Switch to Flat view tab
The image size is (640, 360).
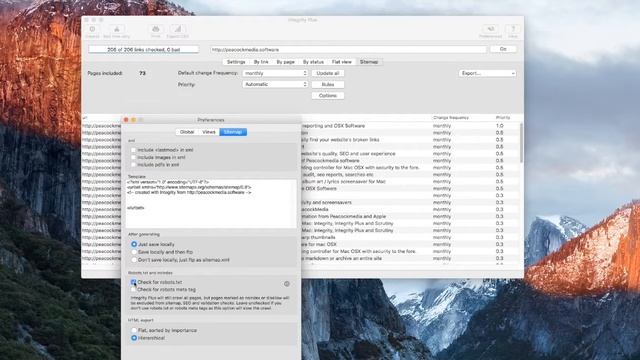342,62
